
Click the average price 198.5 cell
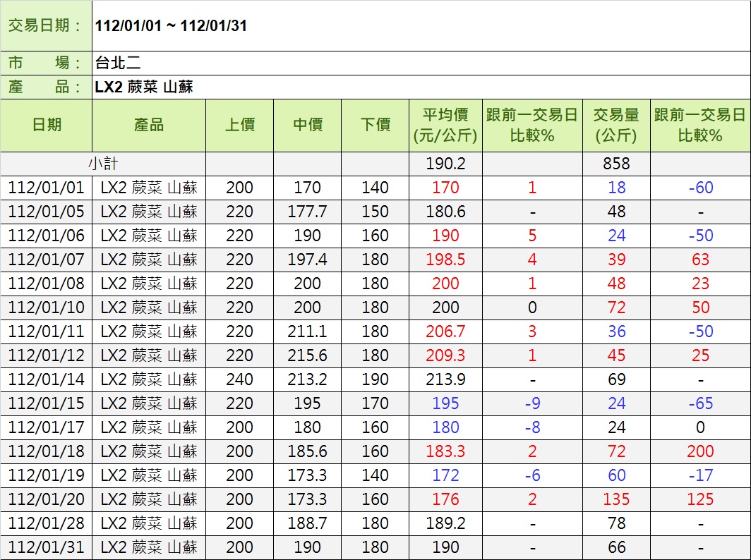445,260
